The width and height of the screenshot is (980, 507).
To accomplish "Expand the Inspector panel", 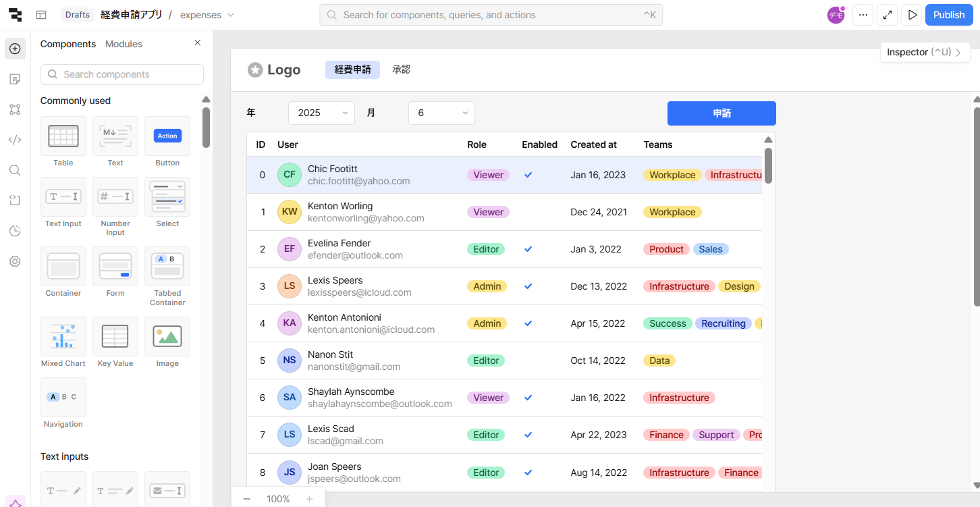I will click(925, 52).
